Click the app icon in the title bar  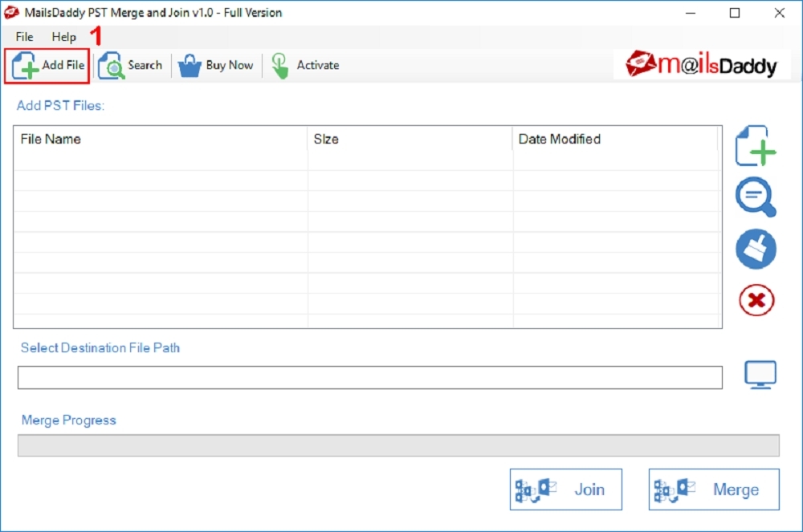point(11,12)
